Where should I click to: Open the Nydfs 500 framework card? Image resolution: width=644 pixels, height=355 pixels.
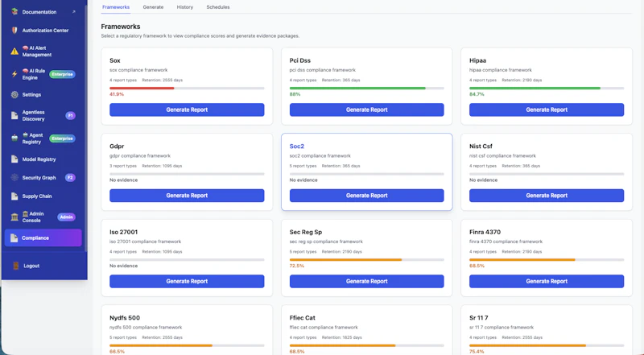[x=187, y=330]
